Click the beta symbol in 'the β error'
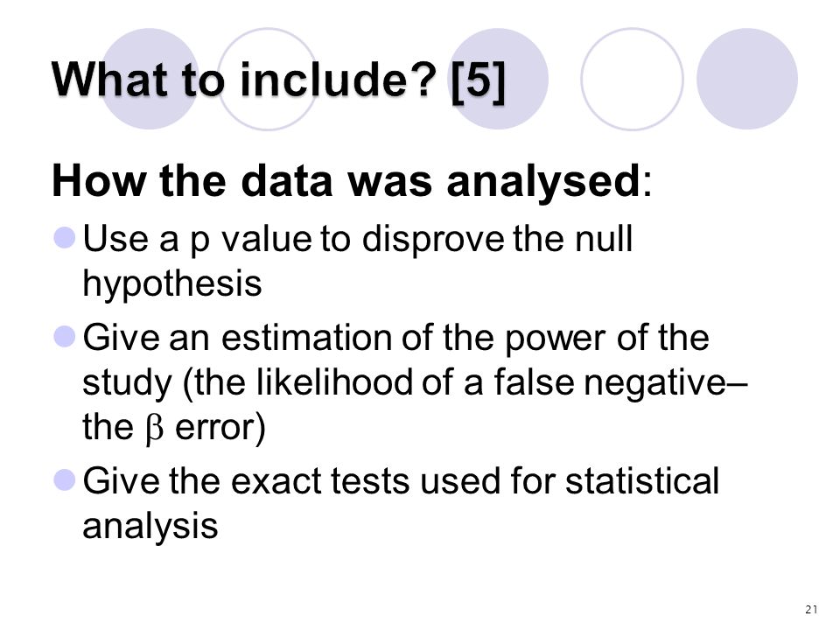This screenshot has height=630, width=840. pos(154,429)
